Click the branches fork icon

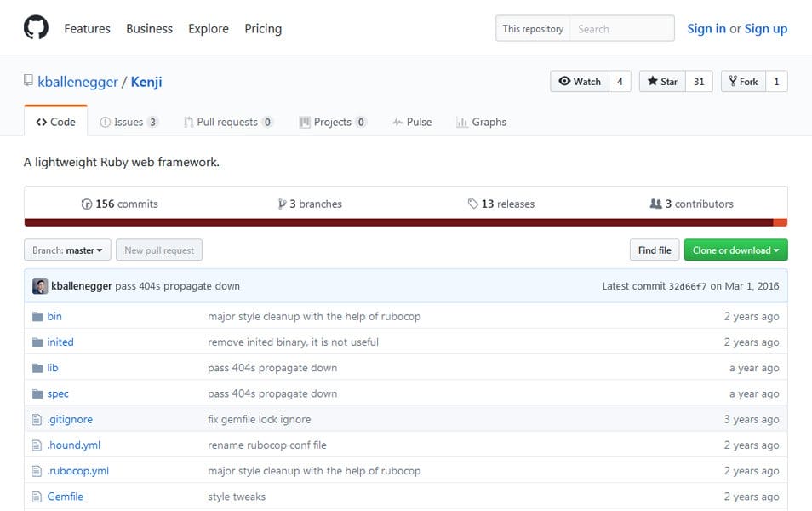click(282, 204)
